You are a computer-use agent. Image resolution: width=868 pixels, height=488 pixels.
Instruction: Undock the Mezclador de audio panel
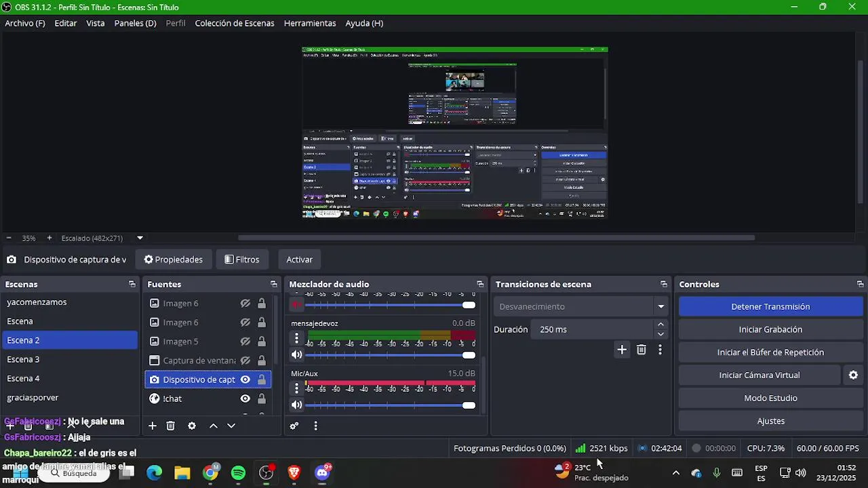click(480, 284)
